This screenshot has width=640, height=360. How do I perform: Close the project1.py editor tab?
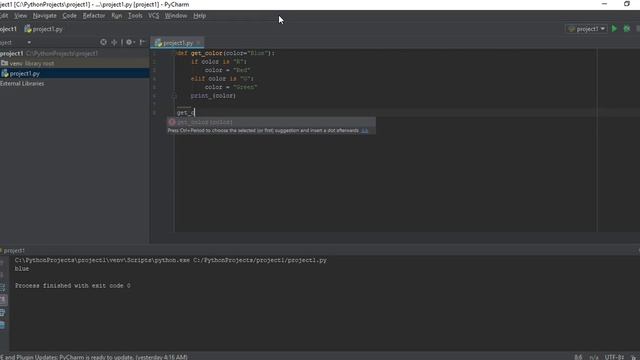coord(199,42)
